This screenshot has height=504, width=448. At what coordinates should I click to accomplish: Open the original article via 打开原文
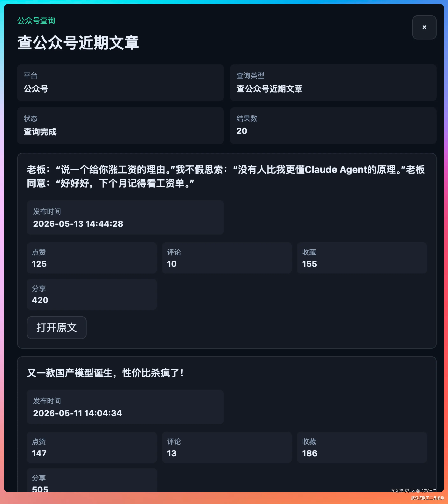point(56,327)
